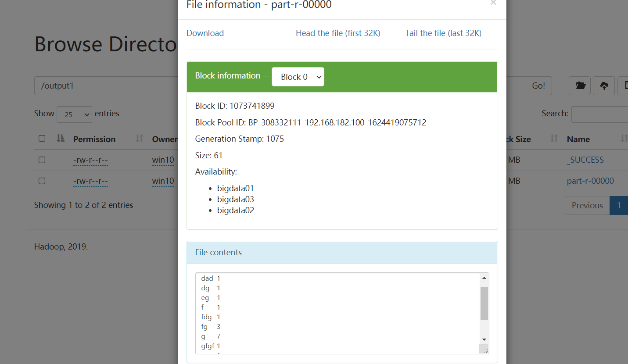Click the Block Size sort arrows icon
Image resolution: width=628 pixels, height=364 pixels.
pyautogui.click(x=554, y=139)
